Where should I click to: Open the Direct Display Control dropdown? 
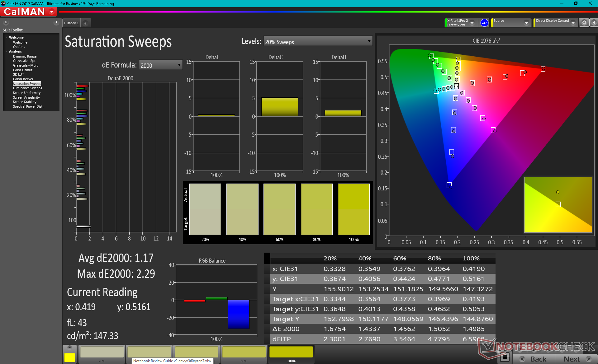[573, 23]
